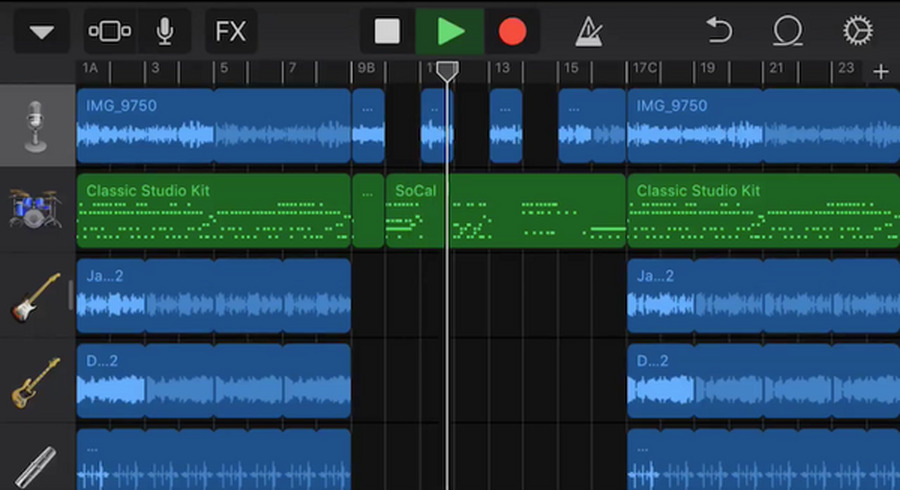Open the FX effects panel

[231, 32]
